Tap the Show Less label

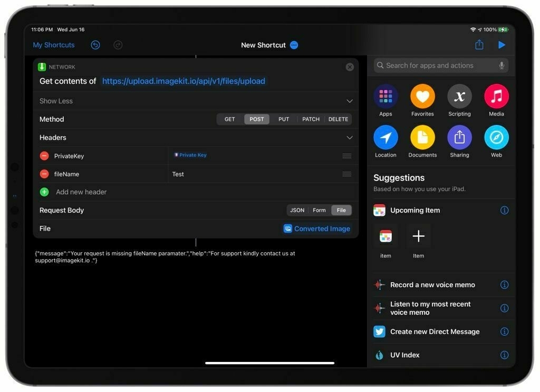point(56,101)
